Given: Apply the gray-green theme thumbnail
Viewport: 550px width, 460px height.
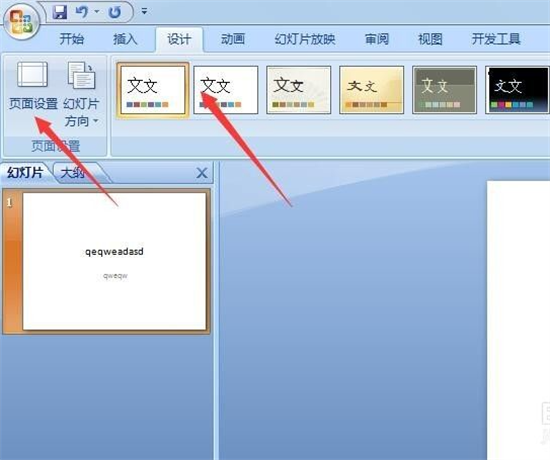Looking at the screenshot, I should (x=444, y=90).
